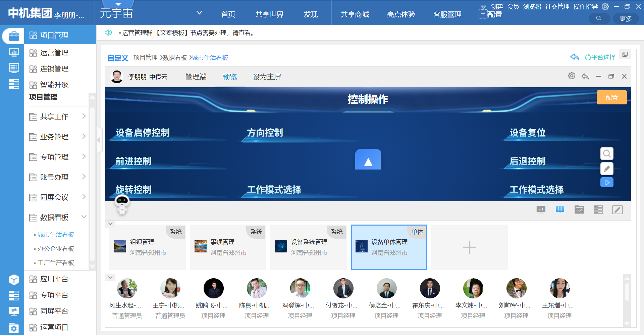This screenshot has width=644, height=335.
Task: Collapse the left sidebar panel handle
Action: tap(99, 140)
